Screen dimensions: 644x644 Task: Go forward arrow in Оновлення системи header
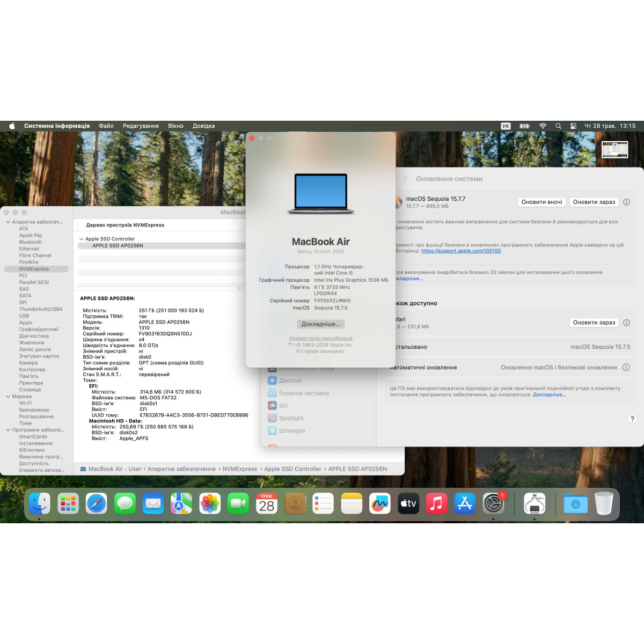[405, 179]
